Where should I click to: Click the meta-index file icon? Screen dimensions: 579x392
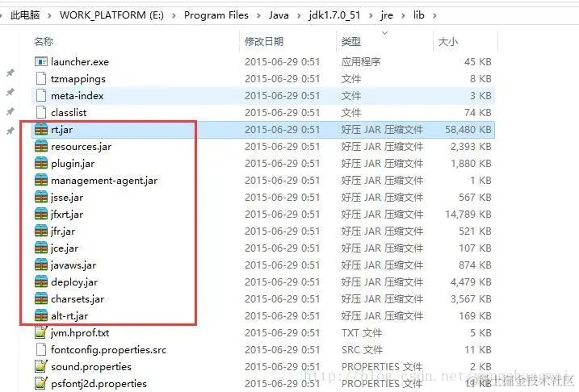point(41,95)
